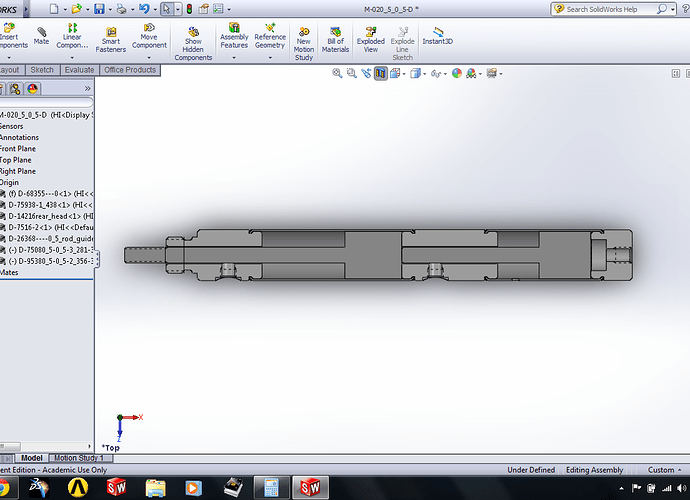Toggle Instant3D mode
This screenshot has height=500, width=690.
pos(437,35)
